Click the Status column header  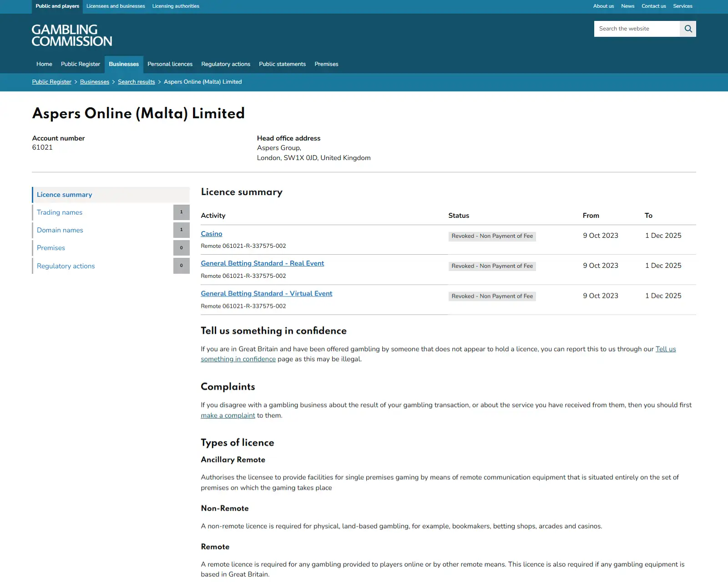click(459, 216)
